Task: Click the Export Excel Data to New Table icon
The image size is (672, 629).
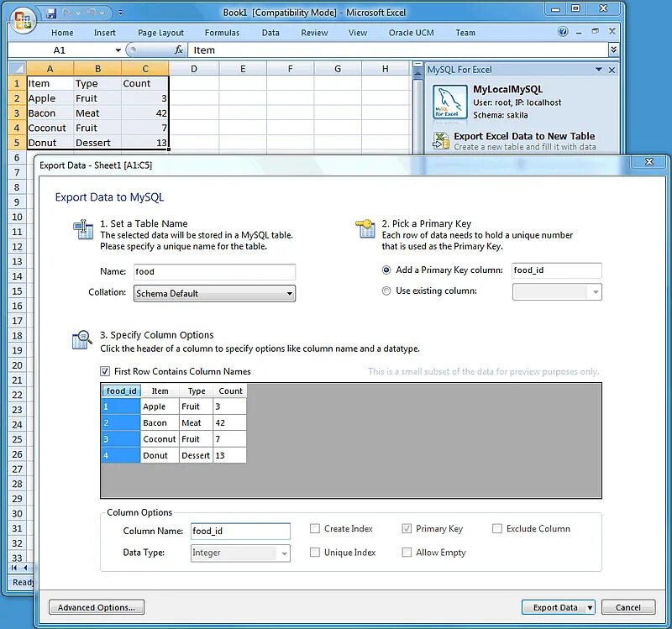Action: pyautogui.click(x=440, y=140)
